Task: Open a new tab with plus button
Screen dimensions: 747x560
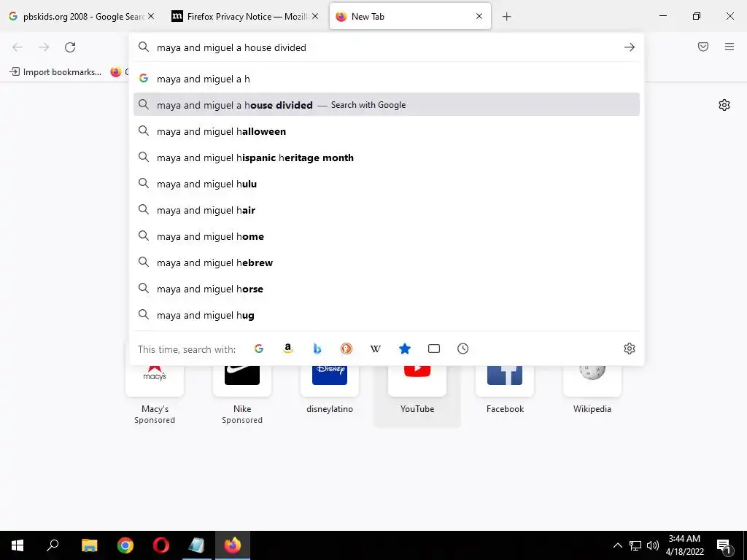Action: pyautogui.click(x=507, y=17)
